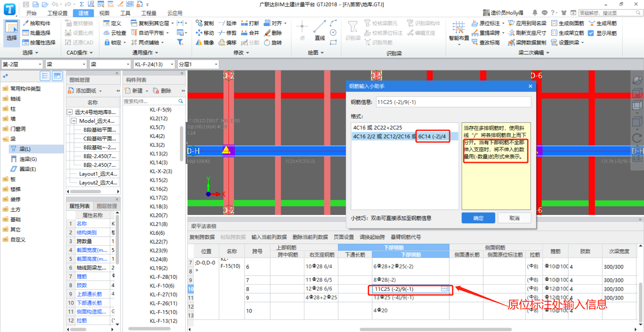Click the 查改标高 elevation tool
The width and height of the screenshot is (644, 332).
click(485, 43)
